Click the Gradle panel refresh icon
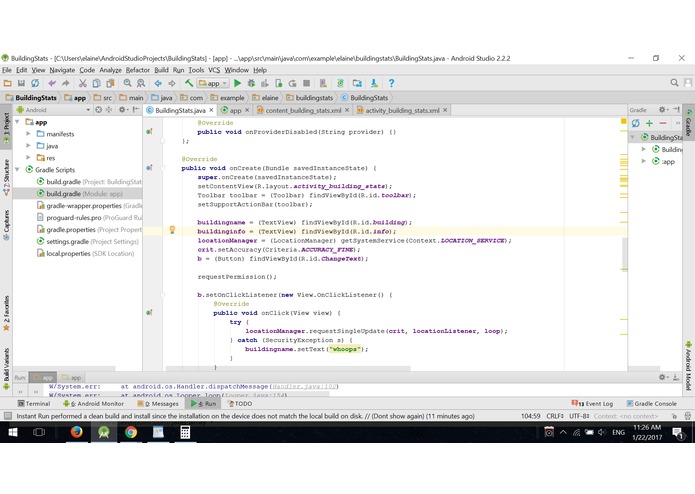 [x=636, y=123]
